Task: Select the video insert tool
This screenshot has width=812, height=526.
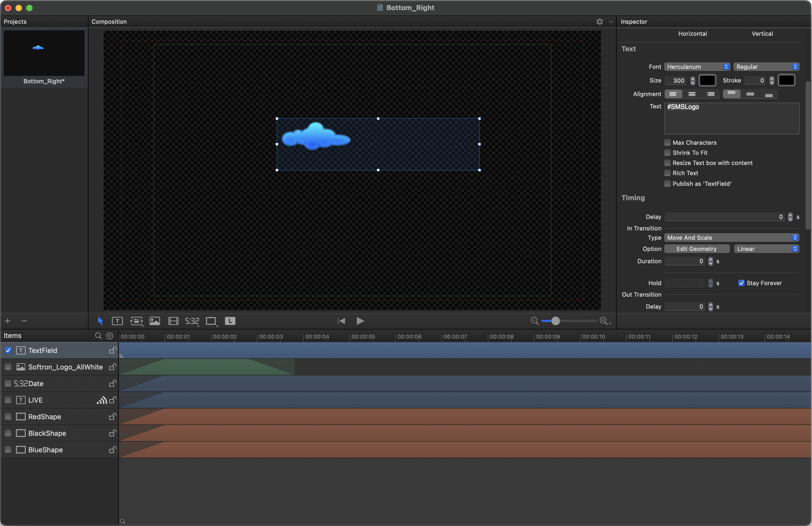Action: (x=172, y=321)
